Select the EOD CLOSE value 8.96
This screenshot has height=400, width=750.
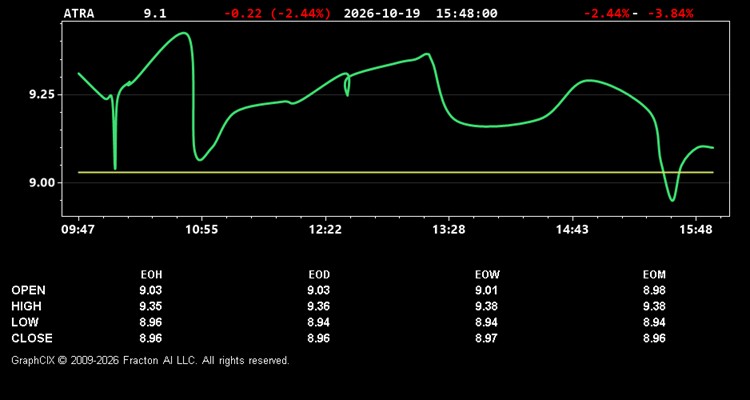point(319,338)
